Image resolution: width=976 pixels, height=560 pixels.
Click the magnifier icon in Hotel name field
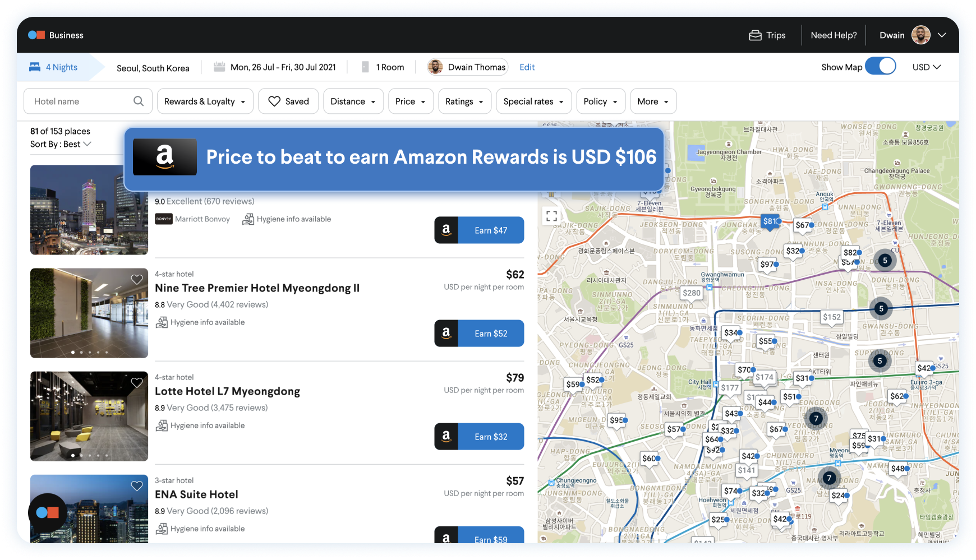tap(139, 101)
